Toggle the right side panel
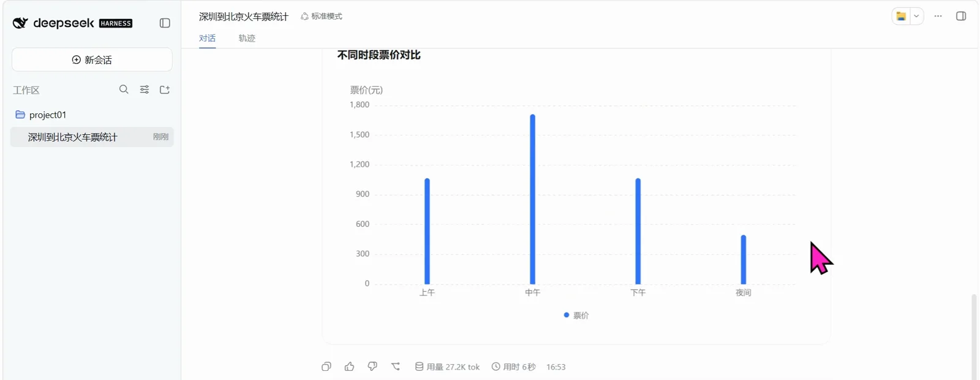The height and width of the screenshot is (380, 980). click(961, 17)
